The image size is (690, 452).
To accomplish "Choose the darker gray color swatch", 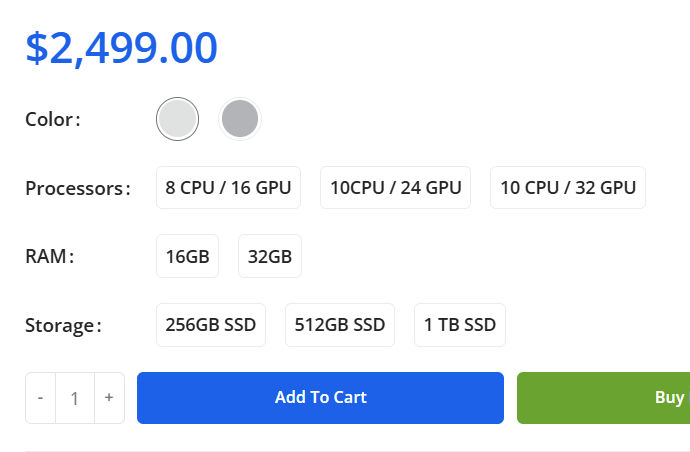I will (240, 120).
